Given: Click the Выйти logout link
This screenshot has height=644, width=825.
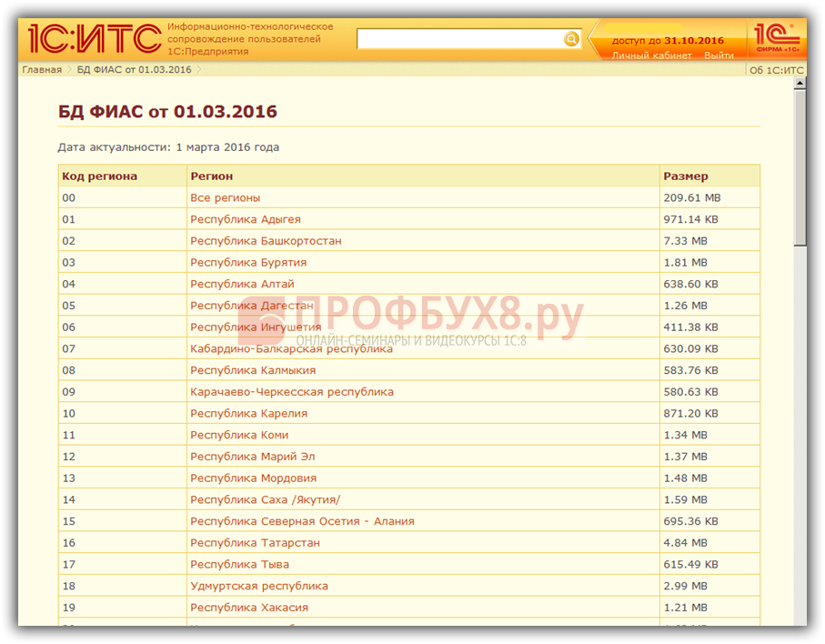Looking at the screenshot, I should [719, 55].
